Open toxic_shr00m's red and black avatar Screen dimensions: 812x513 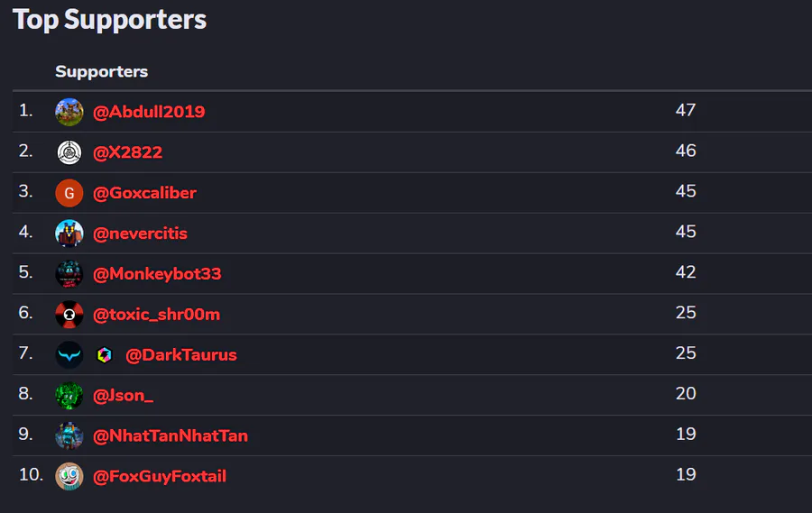69,314
